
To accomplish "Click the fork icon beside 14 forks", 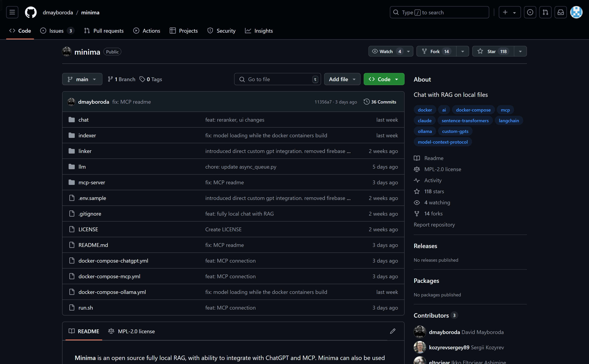I will coord(417,214).
